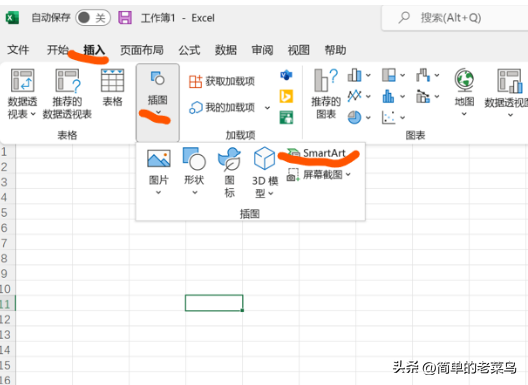Select the green-outlined active cell in row 11

click(x=214, y=303)
